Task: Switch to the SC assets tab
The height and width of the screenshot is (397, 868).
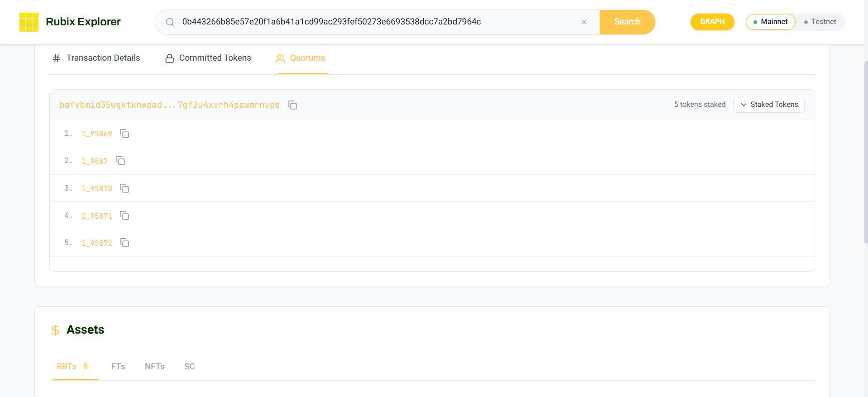Action: (x=190, y=367)
